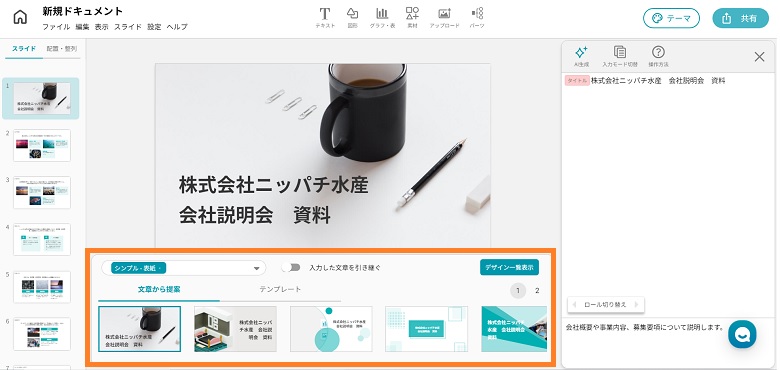Select slide 6 thumbnail in sidebar
780x370 pixels.
42,334
